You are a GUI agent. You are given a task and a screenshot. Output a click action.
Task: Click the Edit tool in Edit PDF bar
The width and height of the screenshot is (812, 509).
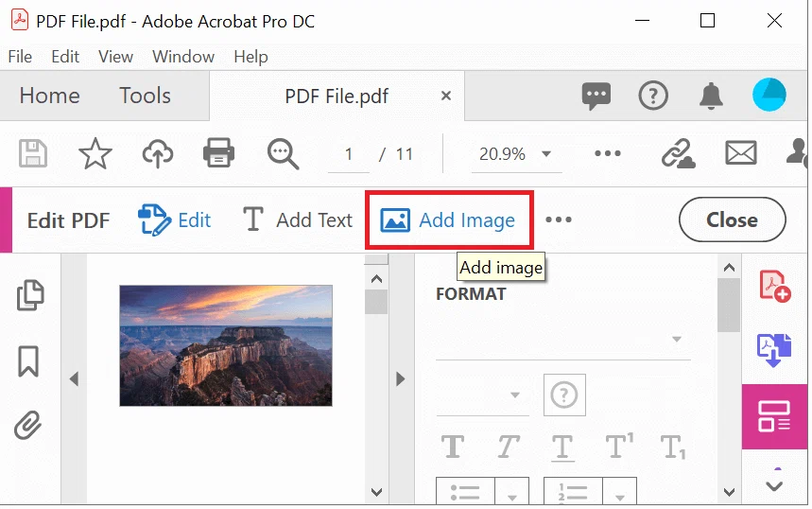(x=175, y=219)
